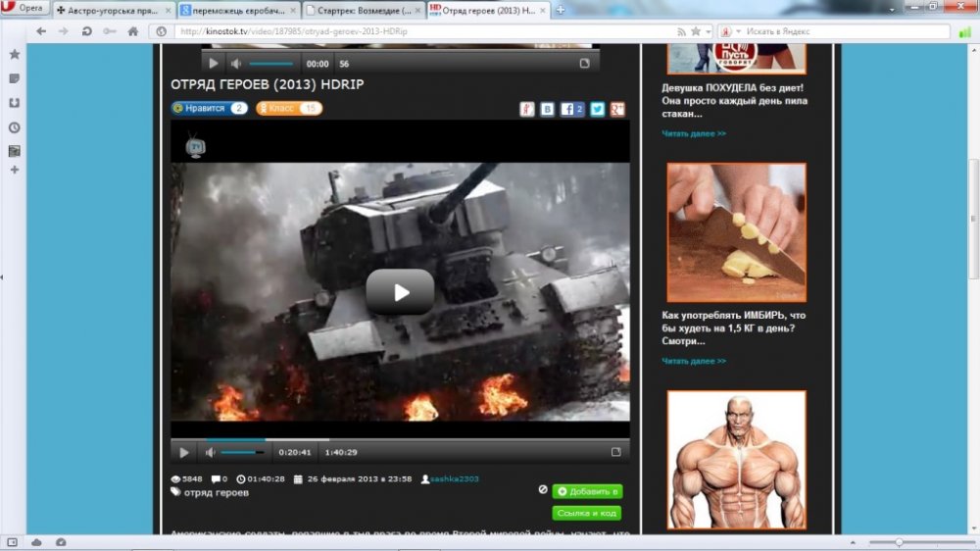Open the Opera main menu button
The width and height of the screenshot is (980, 551).
click(x=25, y=8)
